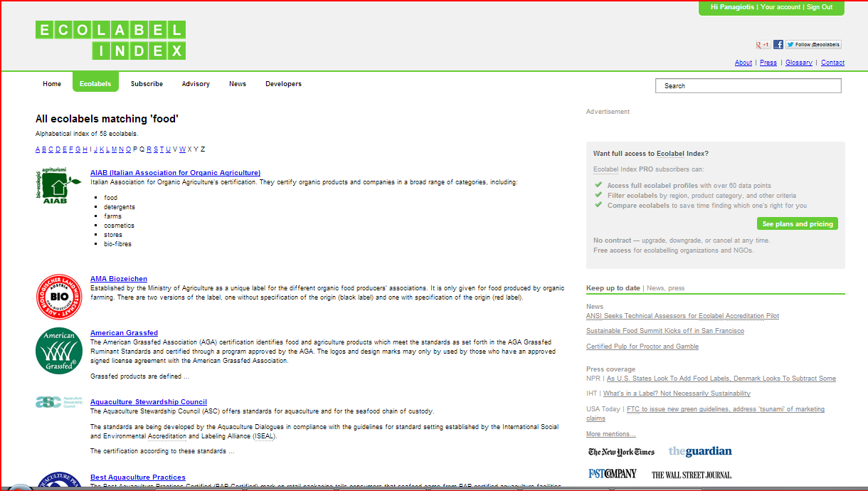Screen dimensions: 868x491
Task: Click 'Press coverage' subheading
Action: pos(611,369)
